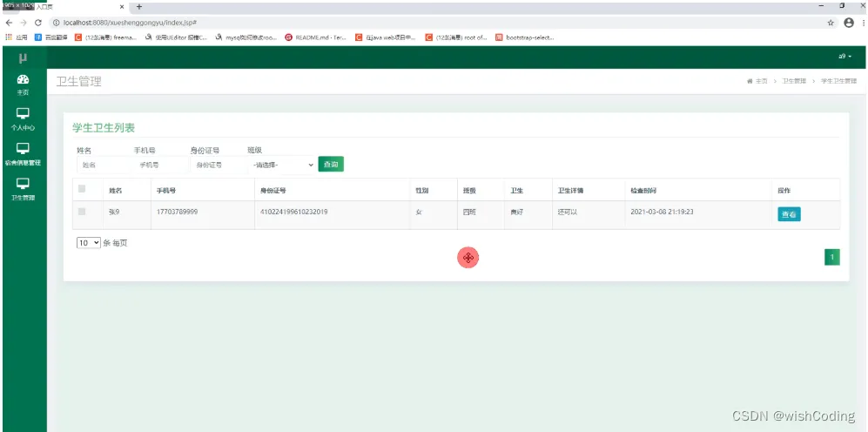Select page 1 in pagination
Viewport: 868px width, 432px height.
click(x=832, y=257)
